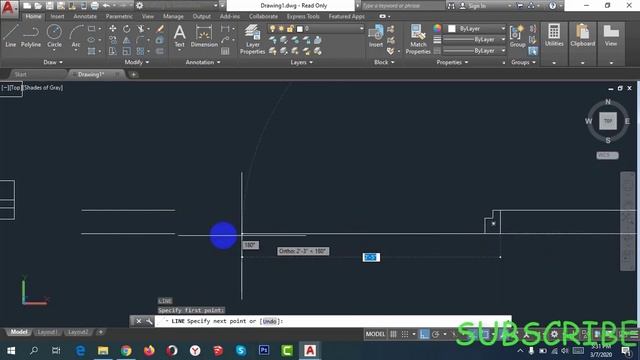The height and width of the screenshot is (360, 640).
Task: Select the Fillet tool in Modify
Action: click(x=140, y=40)
